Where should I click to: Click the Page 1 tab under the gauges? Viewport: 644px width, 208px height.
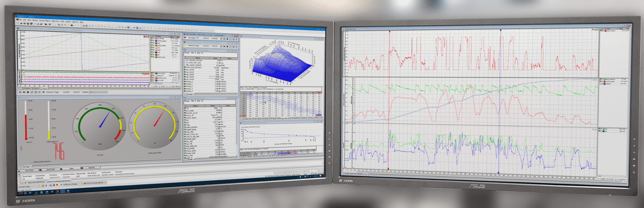point(28,166)
